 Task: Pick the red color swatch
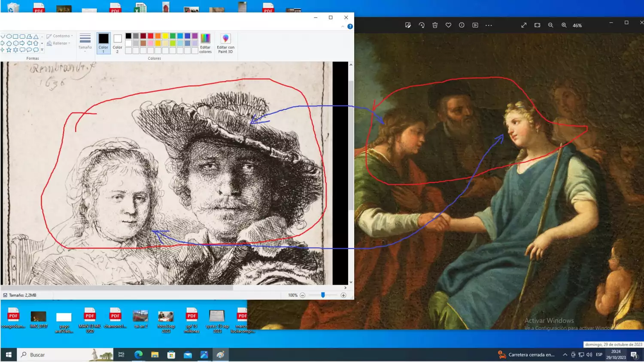[x=151, y=36]
